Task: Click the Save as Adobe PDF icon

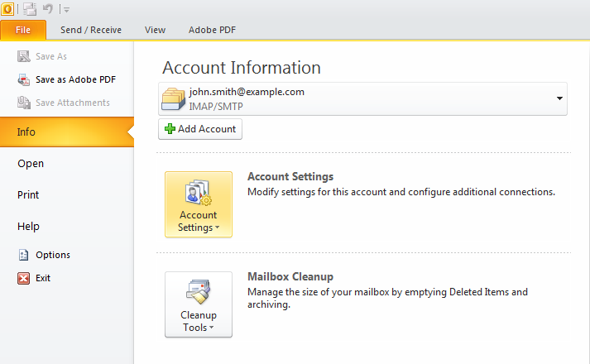Action: 24,79
